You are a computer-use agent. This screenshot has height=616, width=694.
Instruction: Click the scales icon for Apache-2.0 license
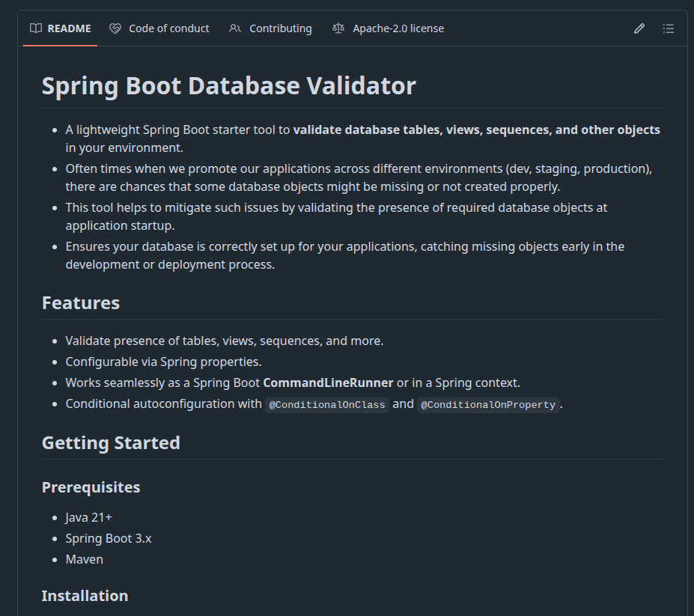coord(338,28)
